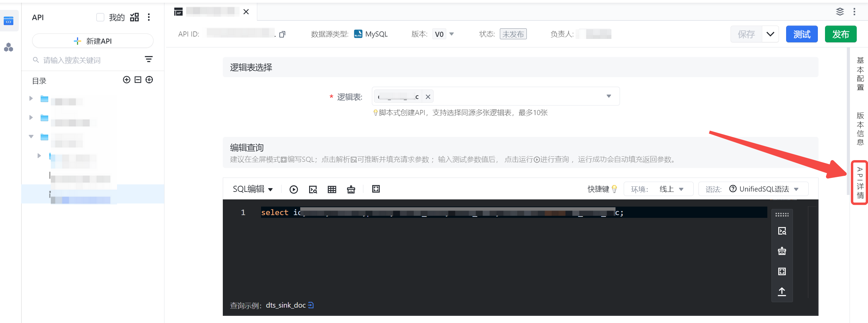868x323 pixels.
Task: Parse SQL in editor toolbar
Action: point(313,189)
